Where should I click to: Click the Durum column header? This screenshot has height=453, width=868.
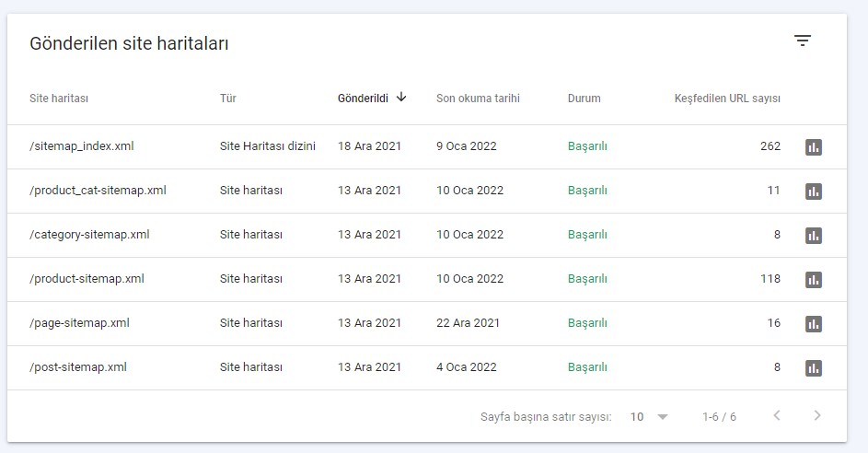(x=584, y=98)
